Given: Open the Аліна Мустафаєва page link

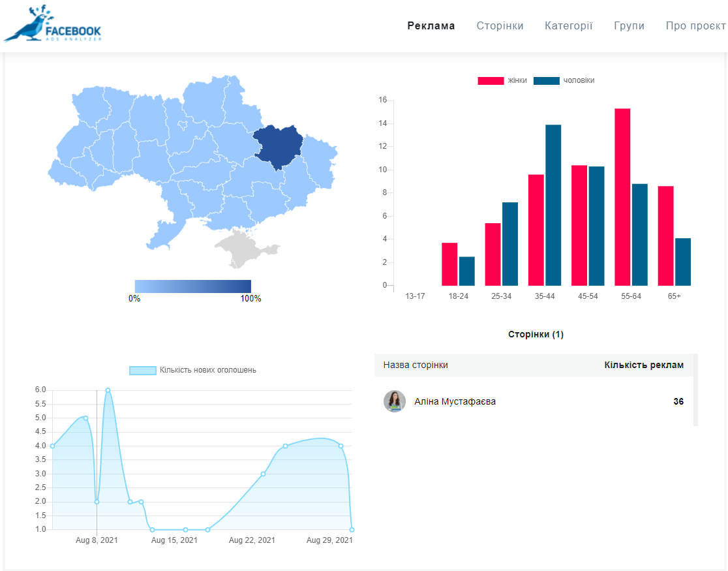Looking at the screenshot, I should [455, 401].
